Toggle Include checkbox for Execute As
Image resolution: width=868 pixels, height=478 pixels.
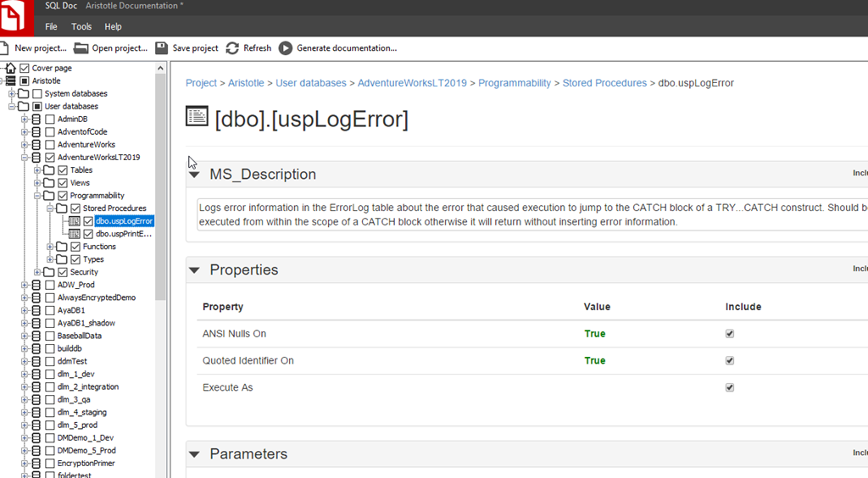(730, 388)
